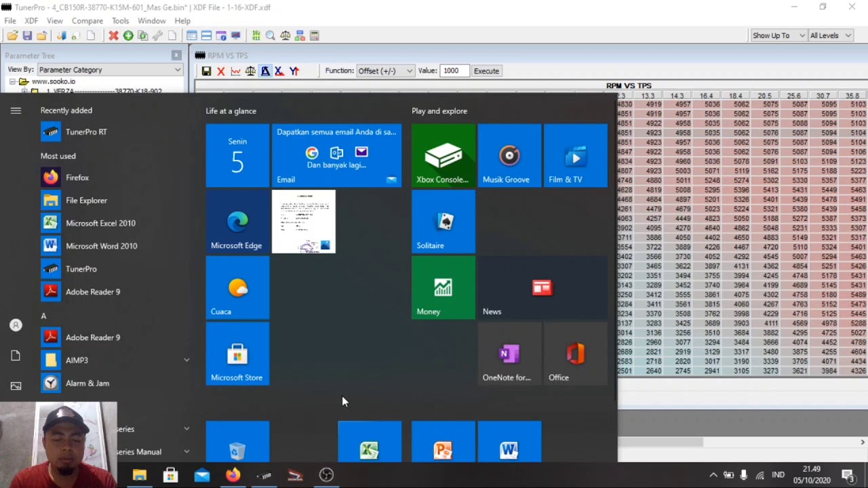This screenshot has width=868, height=488.
Task: Open the XDF menu
Action: coord(31,21)
